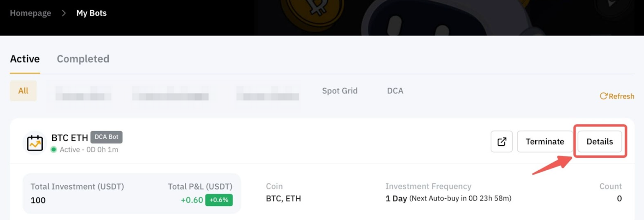Screen dimensions: 644x220
Task: Click the breadcrumb chevron arrow
Action: (x=64, y=13)
